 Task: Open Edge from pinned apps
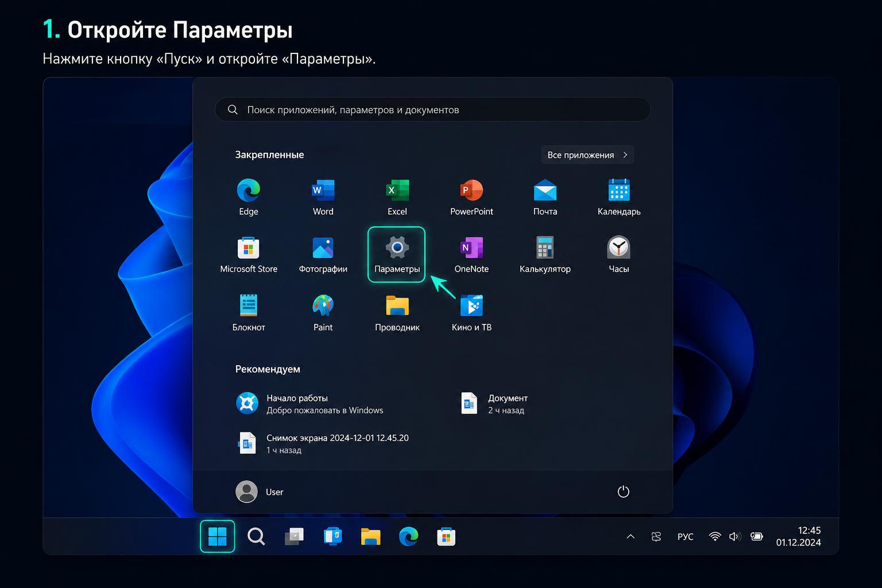249,197
